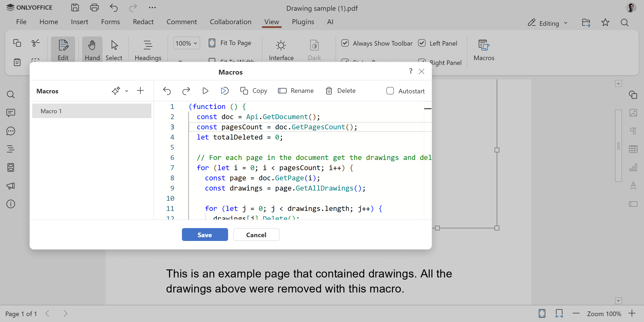
Task: Enable Autostart for the macro
Action: click(x=390, y=91)
